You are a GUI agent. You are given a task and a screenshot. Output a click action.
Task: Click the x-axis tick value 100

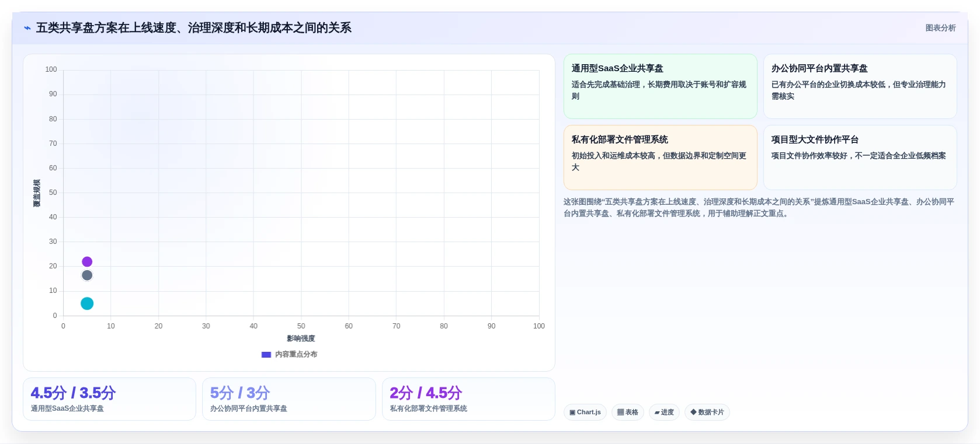pyautogui.click(x=539, y=326)
